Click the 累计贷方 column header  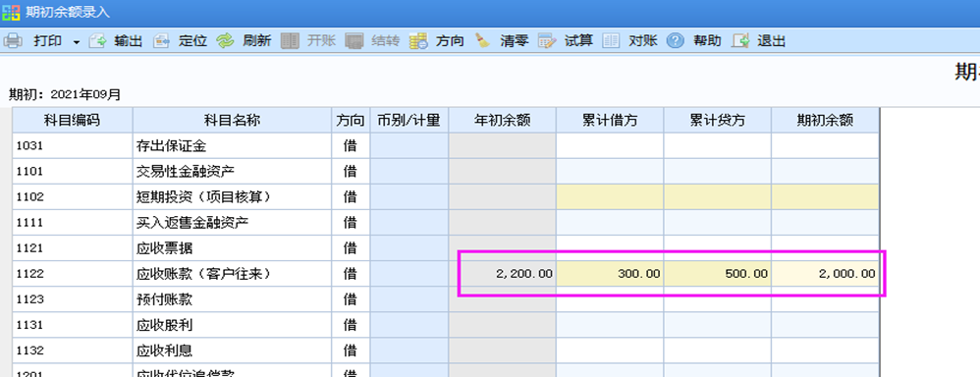click(718, 120)
